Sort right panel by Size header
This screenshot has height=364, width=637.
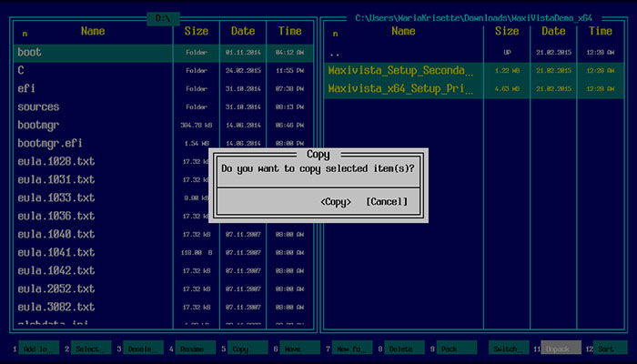pos(507,31)
